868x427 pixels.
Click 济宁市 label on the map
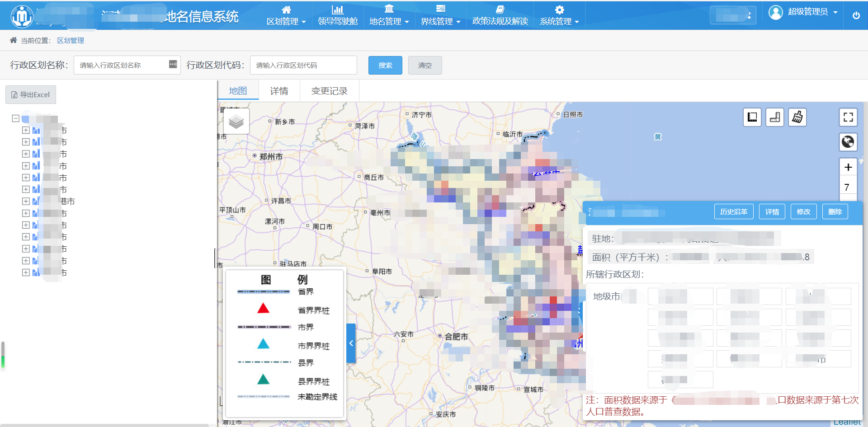click(x=421, y=115)
